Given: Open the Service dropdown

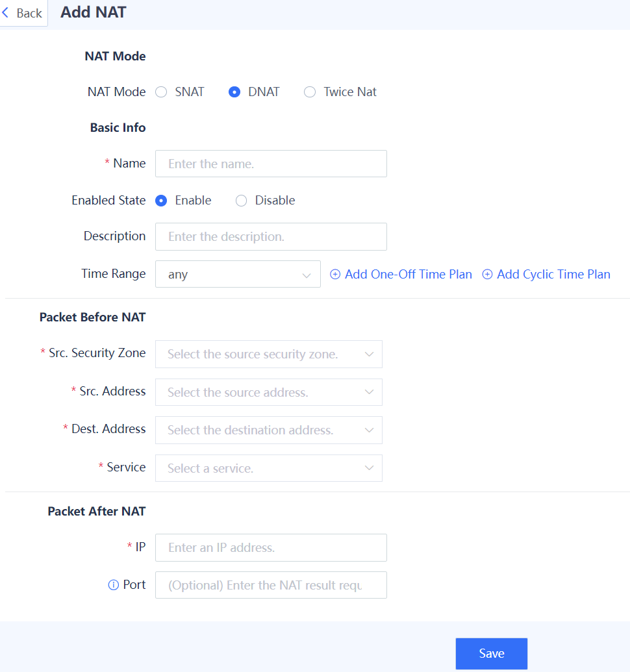Looking at the screenshot, I should 269,468.
